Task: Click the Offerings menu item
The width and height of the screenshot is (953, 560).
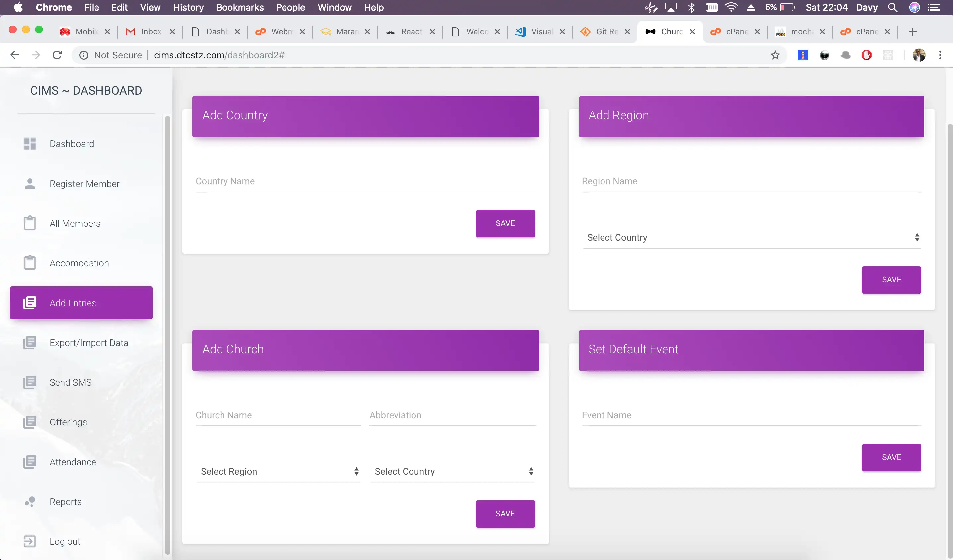Action: point(68,422)
